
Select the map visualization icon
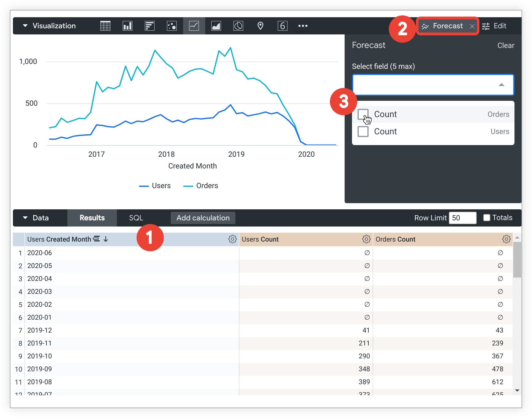point(260,26)
